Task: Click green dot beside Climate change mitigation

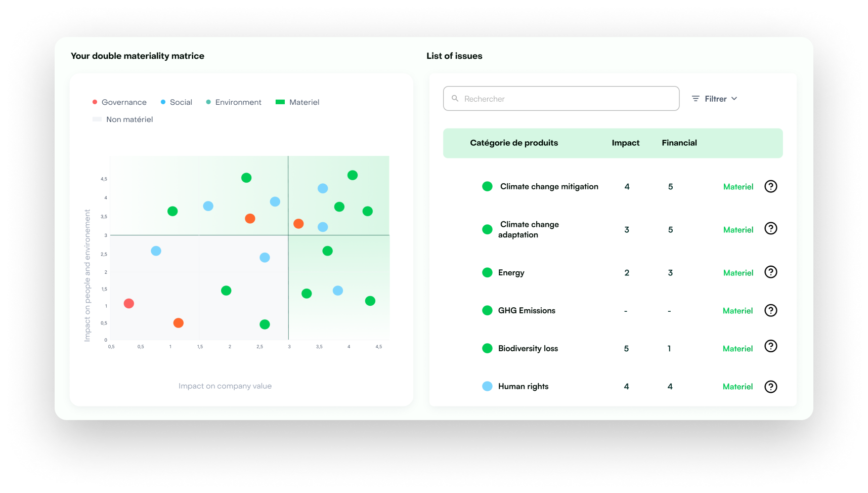Action: 487,186
